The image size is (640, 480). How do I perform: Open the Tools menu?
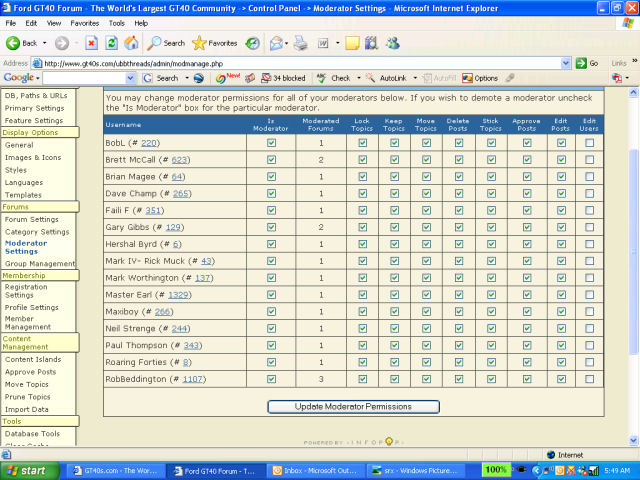[116, 23]
